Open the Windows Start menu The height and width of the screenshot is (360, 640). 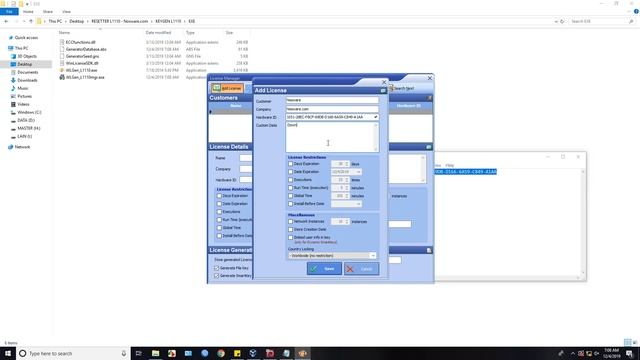coord(8,353)
